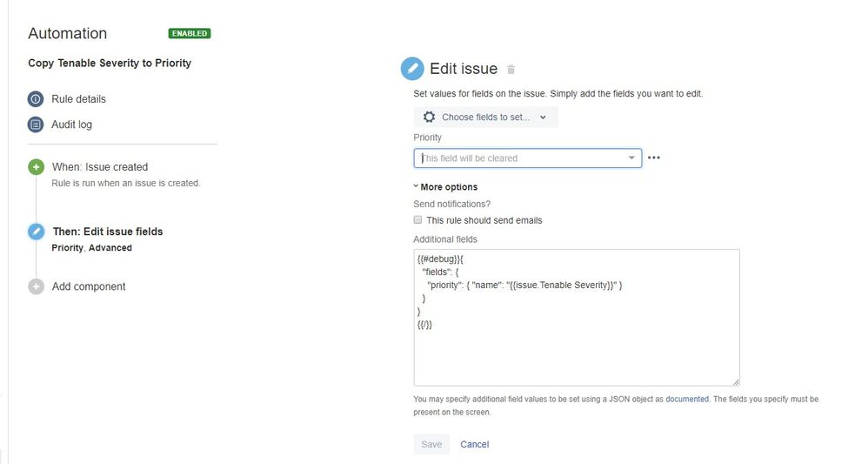Open the Choose fields to set dropdown
Viewport: 868px width, 464px height.
tap(485, 117)
